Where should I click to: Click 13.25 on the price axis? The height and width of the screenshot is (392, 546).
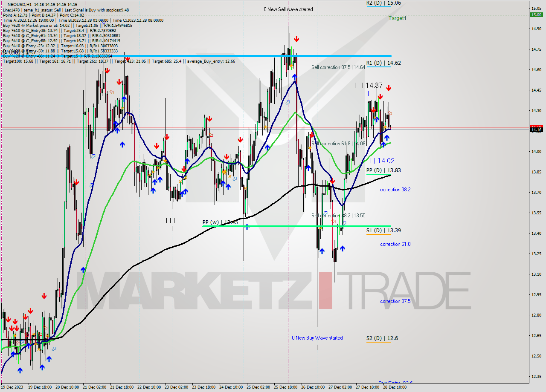(x=536, y=254)
